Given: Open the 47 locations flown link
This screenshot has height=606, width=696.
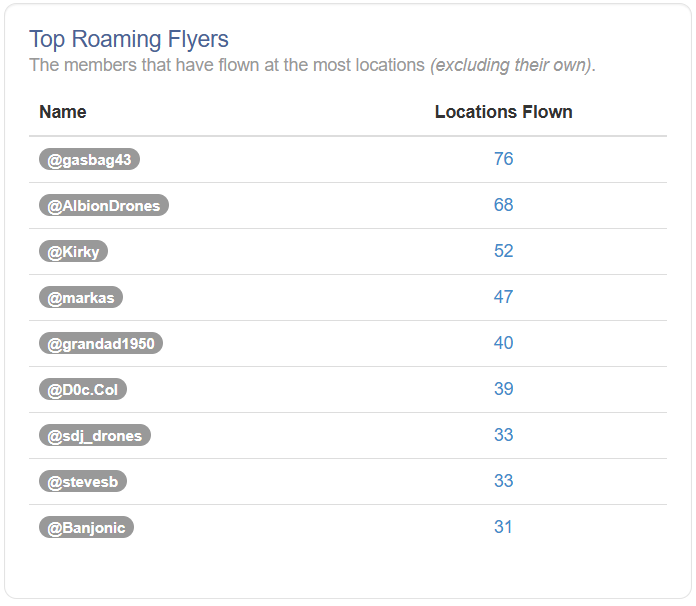Looking at the screenshot, I should point(503,297).
